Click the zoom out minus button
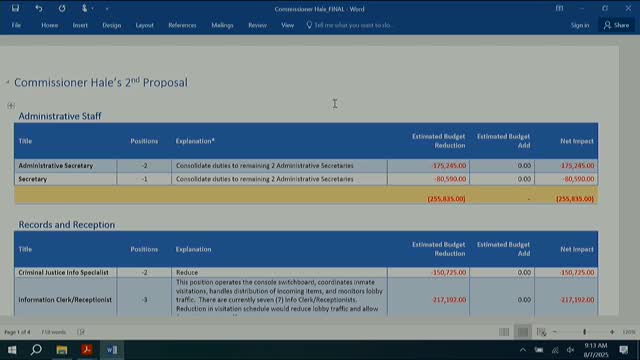 [x=554, y=332]
